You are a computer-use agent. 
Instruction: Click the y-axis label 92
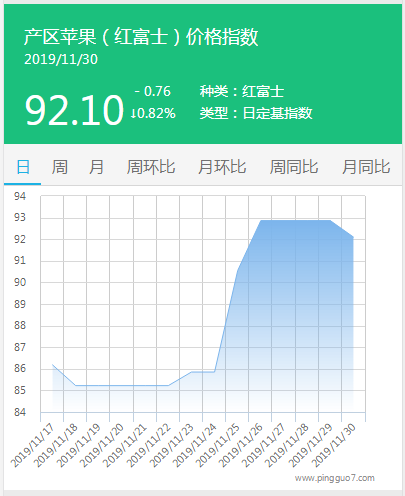(x=20, y=239)
